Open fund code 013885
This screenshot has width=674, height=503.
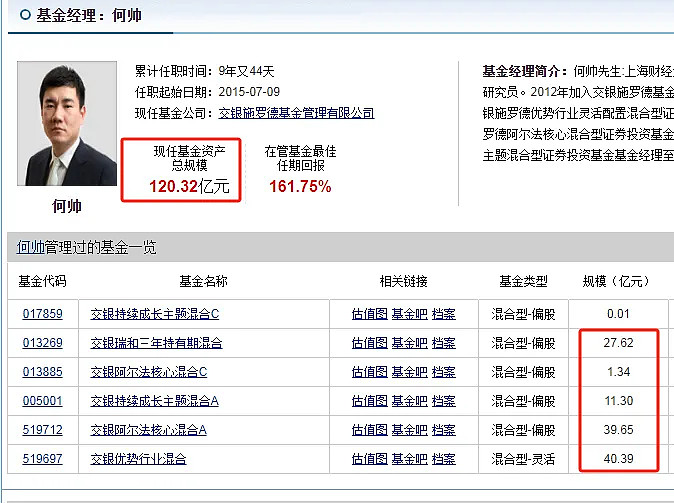pyautogui.click(x=43, y=371)
